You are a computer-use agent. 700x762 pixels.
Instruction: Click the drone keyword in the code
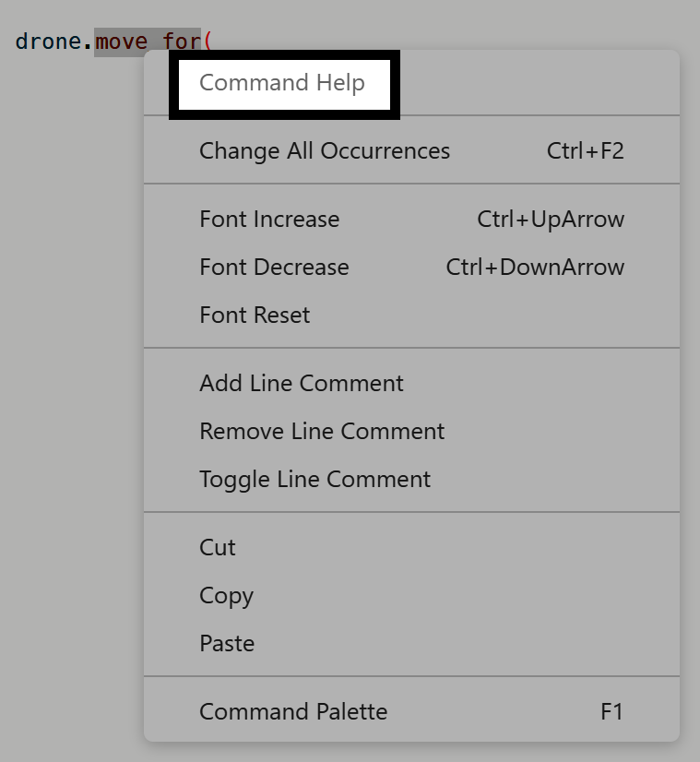point(48,41)
